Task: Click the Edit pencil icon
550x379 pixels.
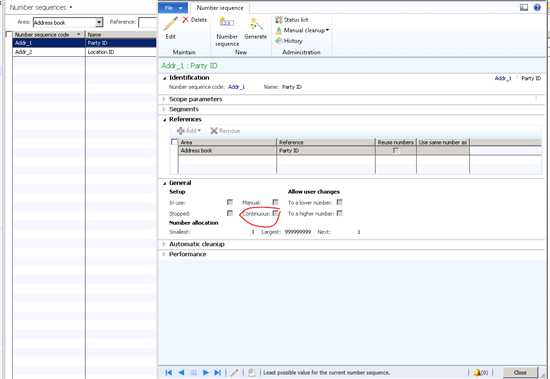Action: pyautogui.click(x=170, y=24)
